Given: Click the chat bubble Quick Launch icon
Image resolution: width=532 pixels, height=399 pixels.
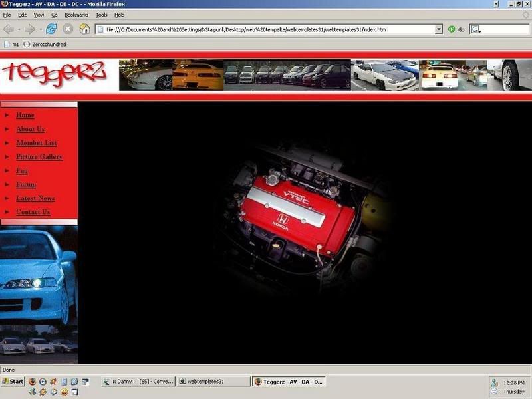Looking at the screenshot, I should (x=53, y=392).
